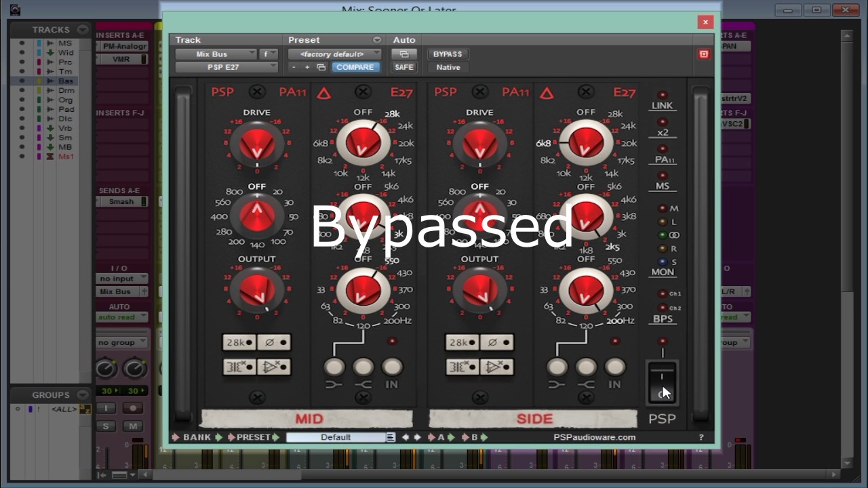Click the Default preset name field
868x488 pixels.
[336, 437]
